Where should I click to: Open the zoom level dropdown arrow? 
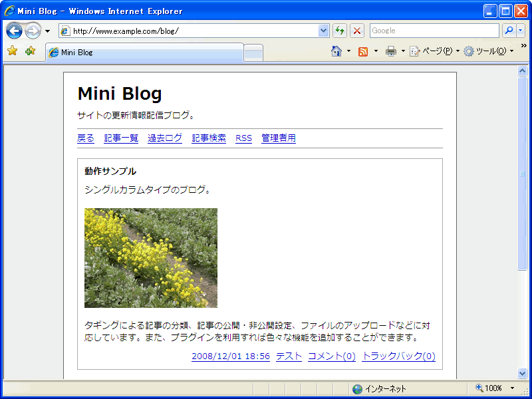click(512, 388)
